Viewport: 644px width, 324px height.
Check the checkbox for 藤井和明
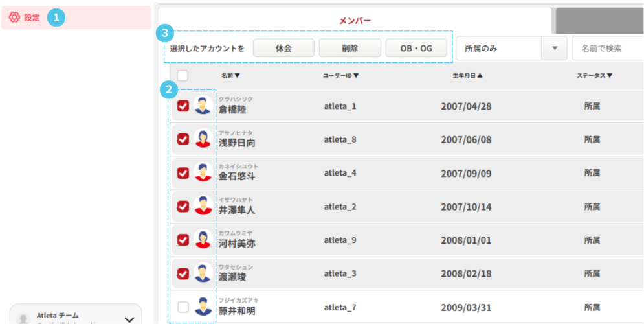[x=183, y=307]
